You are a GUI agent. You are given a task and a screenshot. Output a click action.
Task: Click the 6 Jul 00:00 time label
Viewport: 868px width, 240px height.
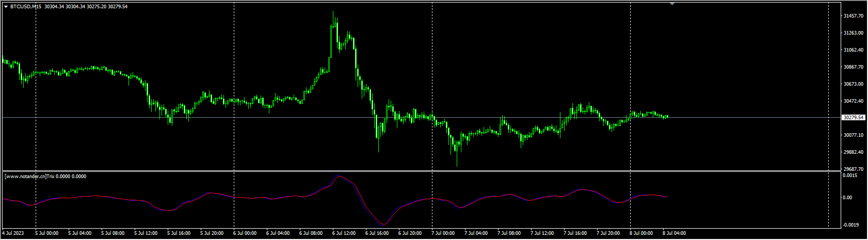pyautogui.click(x=245, y=233)
